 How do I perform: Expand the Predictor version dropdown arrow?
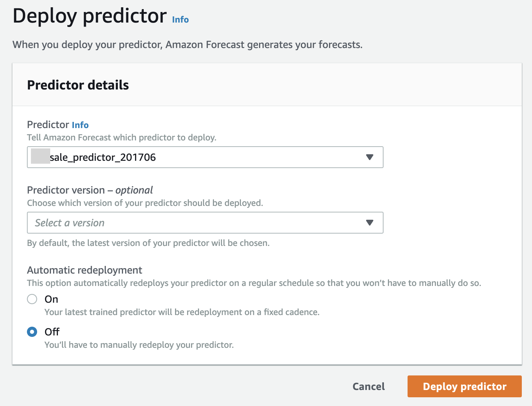pyautogui.click(x=370, y=223)
